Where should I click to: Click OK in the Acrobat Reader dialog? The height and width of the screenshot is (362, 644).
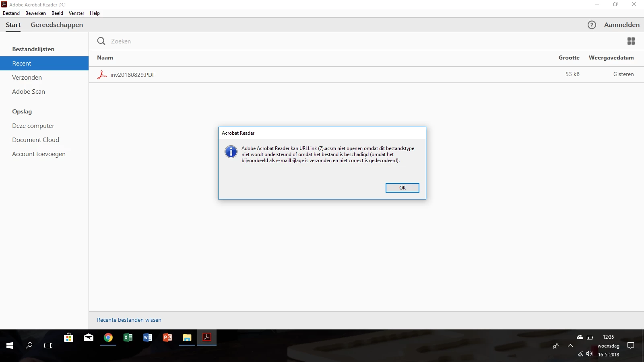click(402, 188)
